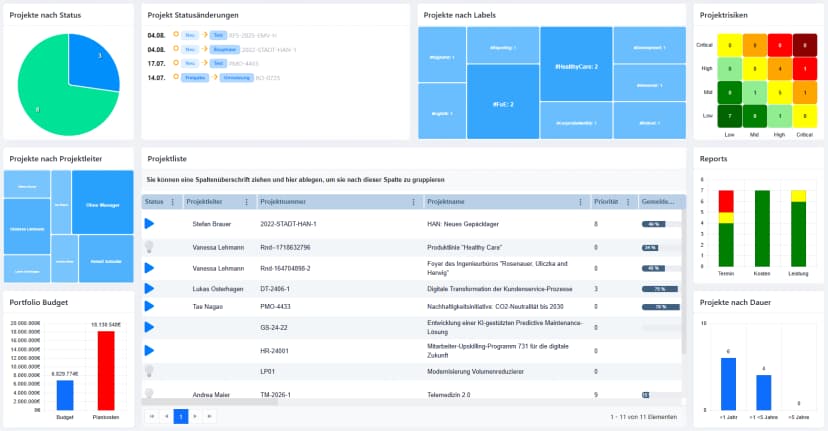Click the lightbulb status icon for TM-2026-1
828x431 pixels.
149,393
